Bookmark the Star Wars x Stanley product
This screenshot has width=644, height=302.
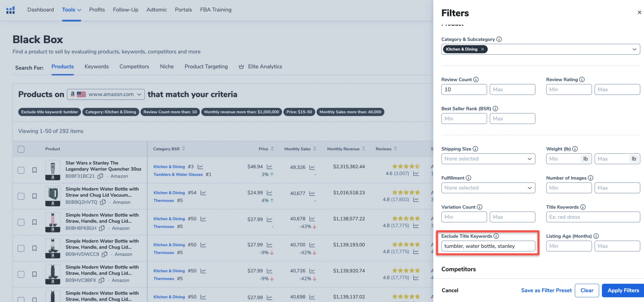[x=34, y=170]
